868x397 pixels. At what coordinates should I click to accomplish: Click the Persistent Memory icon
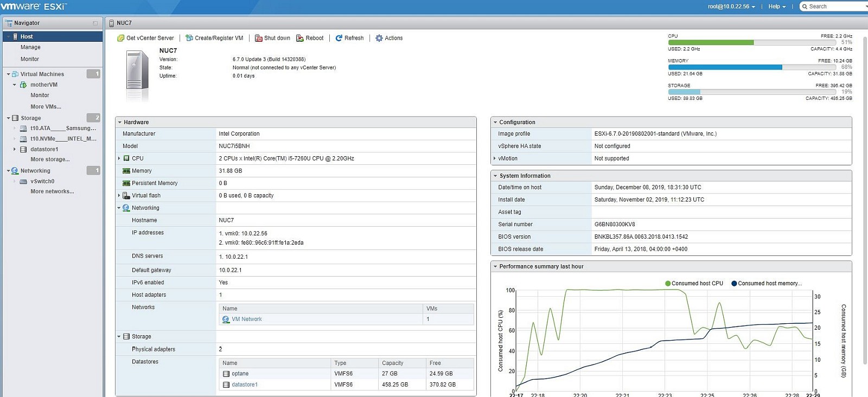pos(126,183)
